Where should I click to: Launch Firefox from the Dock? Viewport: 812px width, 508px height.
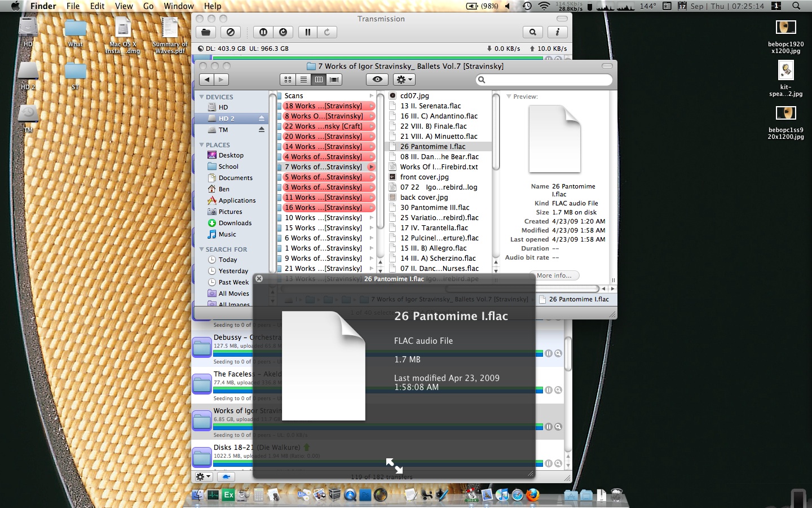533,495
